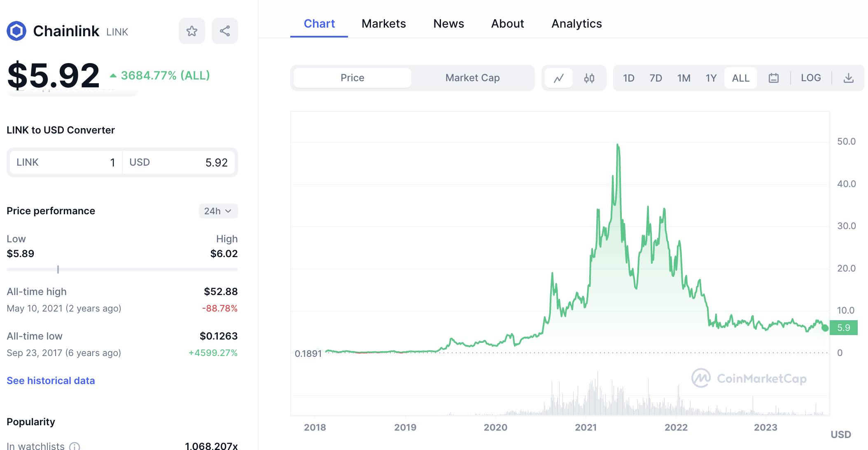The height and width of the screenshot is (450, 868).
Task: Open the Analytics tab
Action: point(576,23)
